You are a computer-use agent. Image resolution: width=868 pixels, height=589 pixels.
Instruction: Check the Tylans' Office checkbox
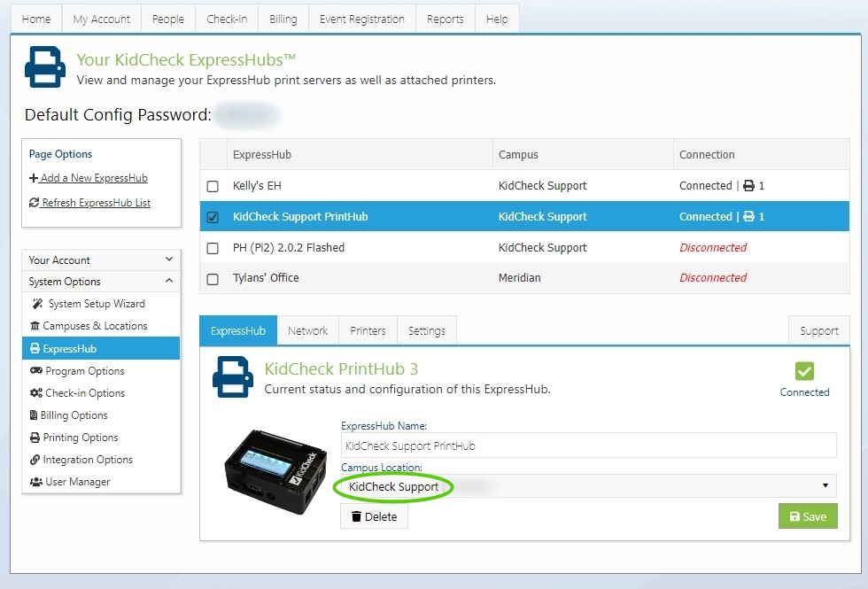tap(213, 279)
